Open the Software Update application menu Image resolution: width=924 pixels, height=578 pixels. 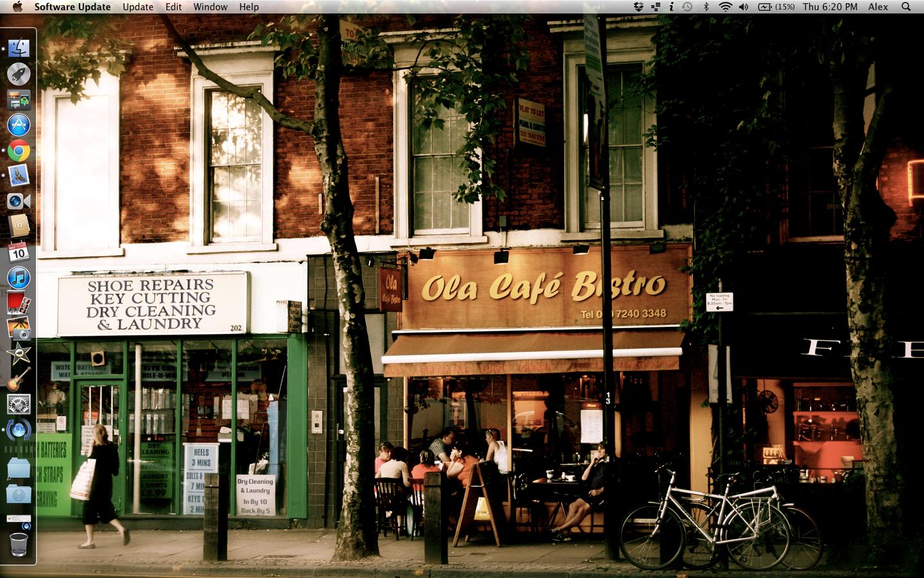[x=73, y=7]
